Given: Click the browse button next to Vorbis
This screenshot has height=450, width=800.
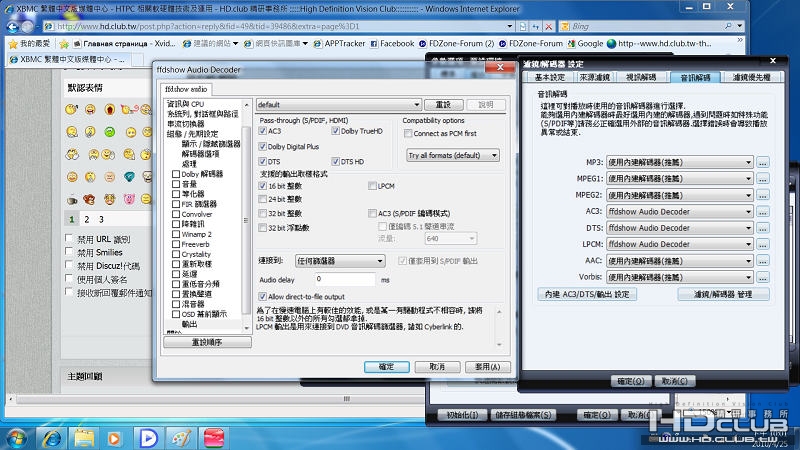Looking at the screenshot, I should coord(762,278).
